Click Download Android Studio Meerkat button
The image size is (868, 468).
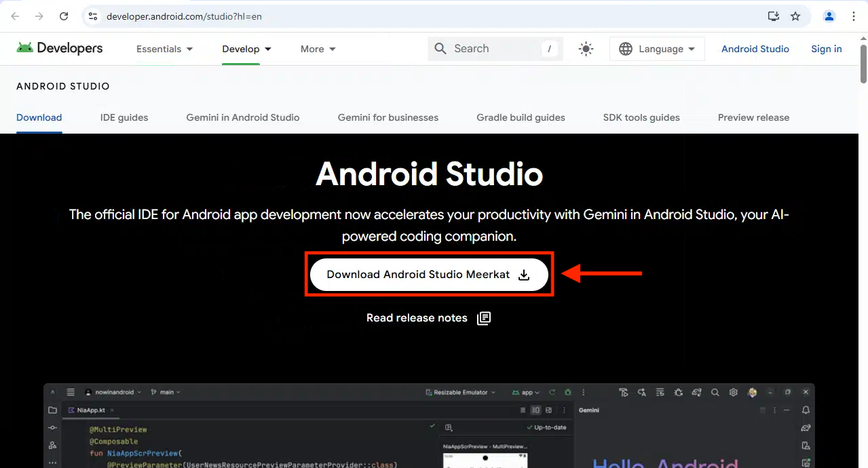[x=430, y=275]
